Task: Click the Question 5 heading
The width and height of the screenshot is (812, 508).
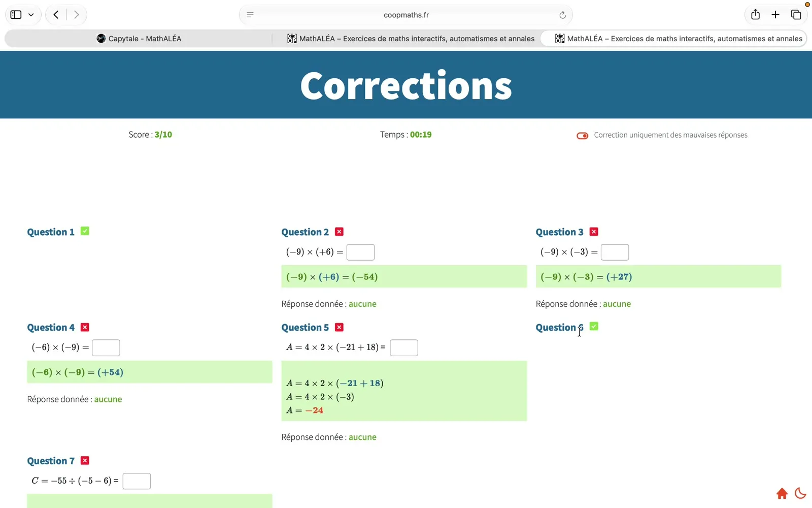Action: (x=305, y=328)
